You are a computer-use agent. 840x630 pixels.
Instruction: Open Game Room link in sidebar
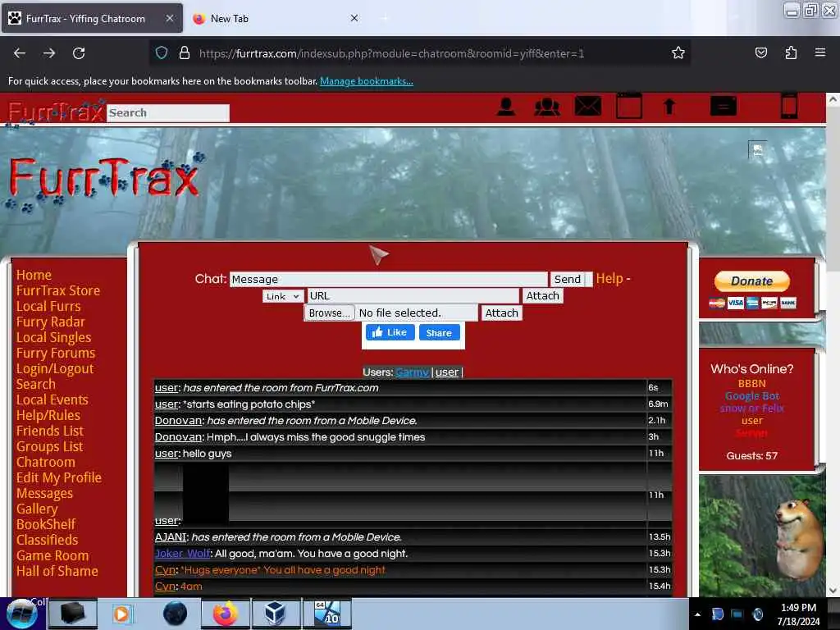point(52,555)
